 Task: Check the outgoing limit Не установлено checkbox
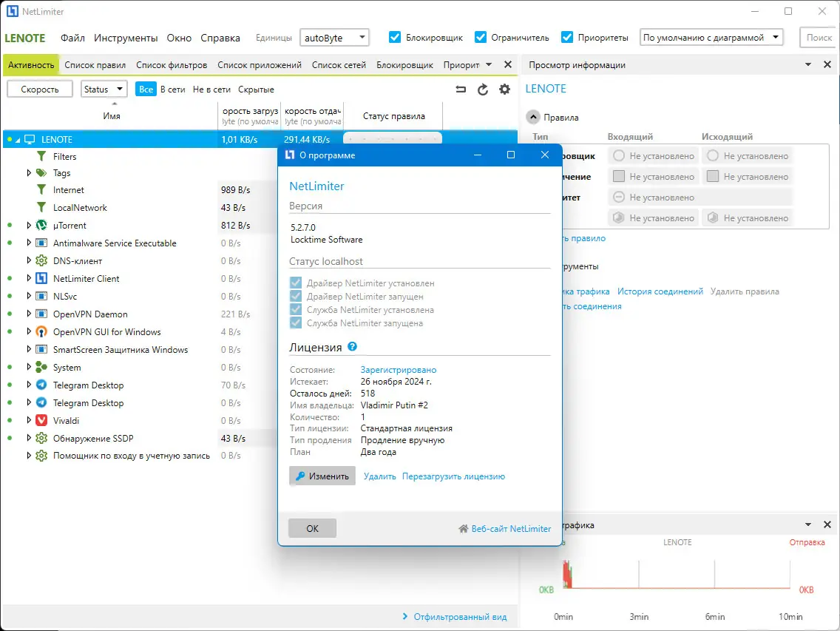[713, 176]
